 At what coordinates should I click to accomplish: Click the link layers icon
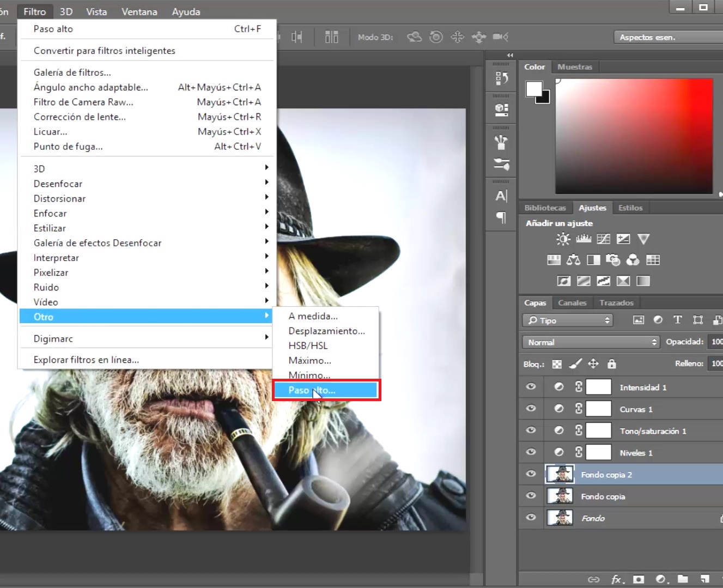tap(594, 579)
